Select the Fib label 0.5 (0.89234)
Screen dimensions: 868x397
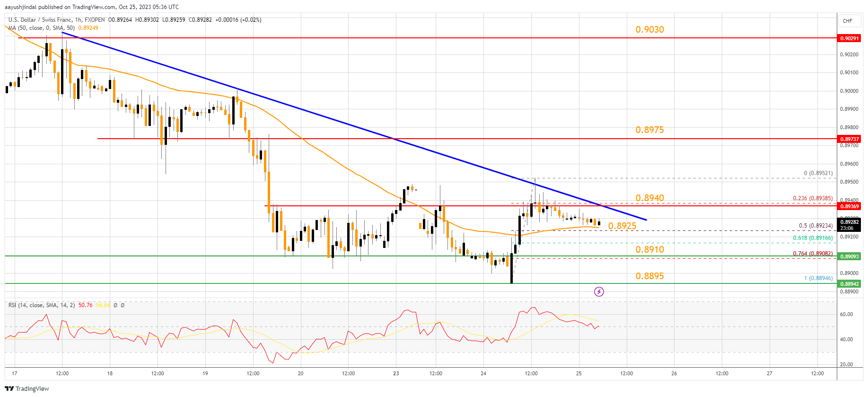[x=816, y=226]
